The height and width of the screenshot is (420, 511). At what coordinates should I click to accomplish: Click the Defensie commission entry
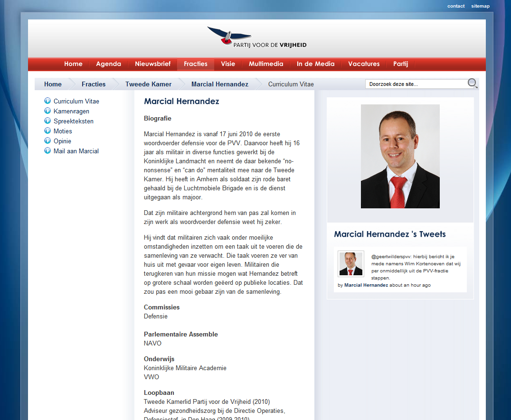(x=155, y=317)
